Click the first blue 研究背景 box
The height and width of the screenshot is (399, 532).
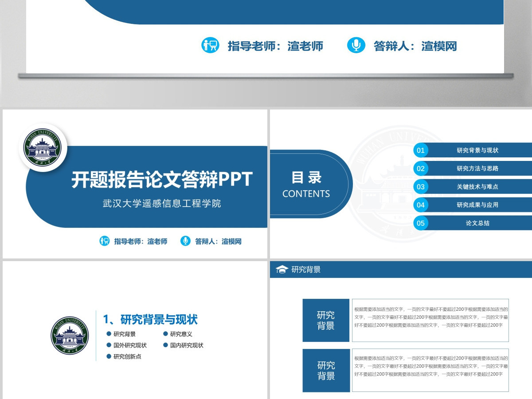pos(326,321)
